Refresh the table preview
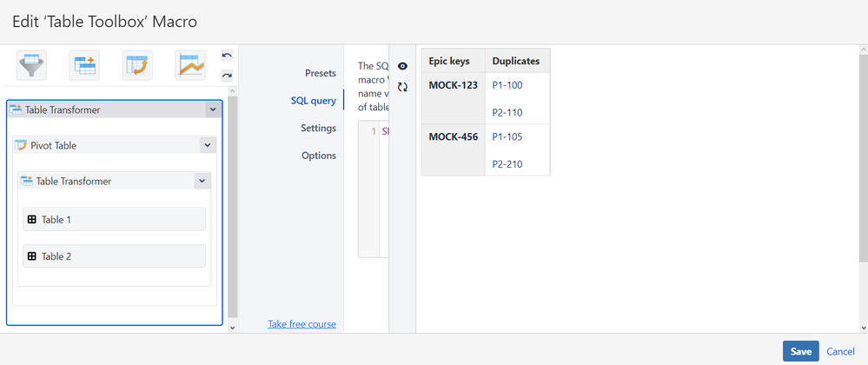This screenshot has height=365, width=868. (402, 87)
